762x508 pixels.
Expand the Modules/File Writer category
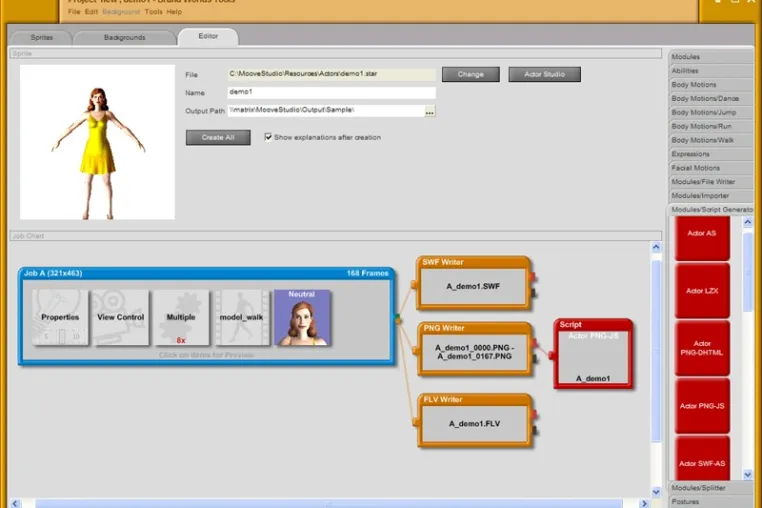[711, 182]
